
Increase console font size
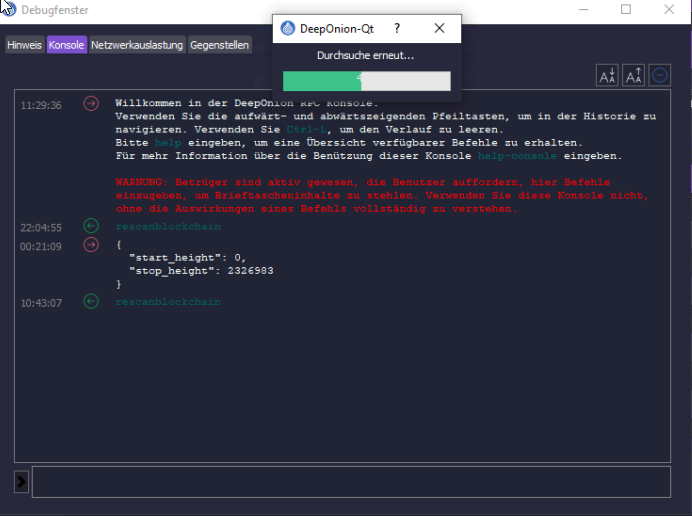coord(633,75)
